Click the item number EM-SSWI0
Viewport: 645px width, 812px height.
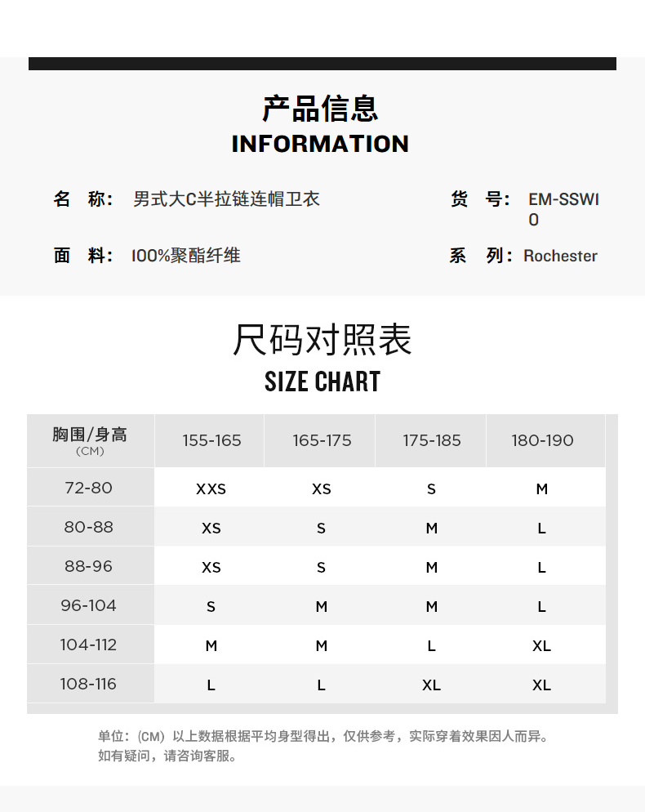(563, 209)
